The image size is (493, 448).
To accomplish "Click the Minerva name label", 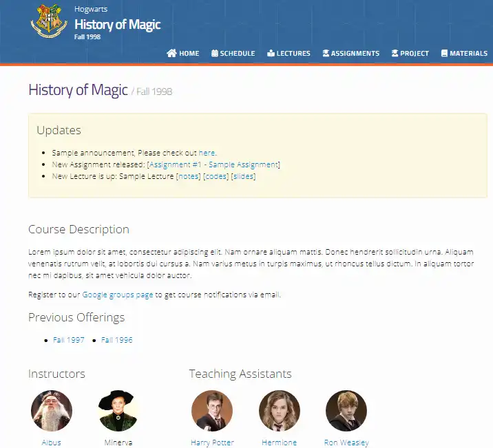I will pos(118,442).
